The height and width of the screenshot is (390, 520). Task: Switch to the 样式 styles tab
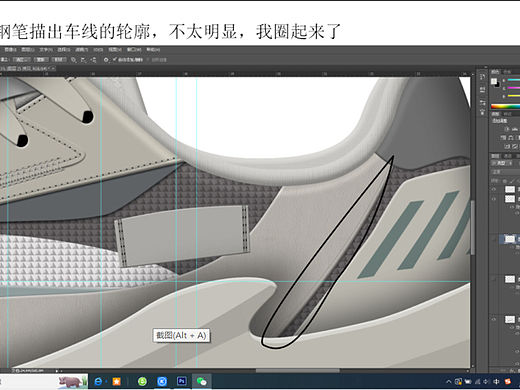click(507, 114)
